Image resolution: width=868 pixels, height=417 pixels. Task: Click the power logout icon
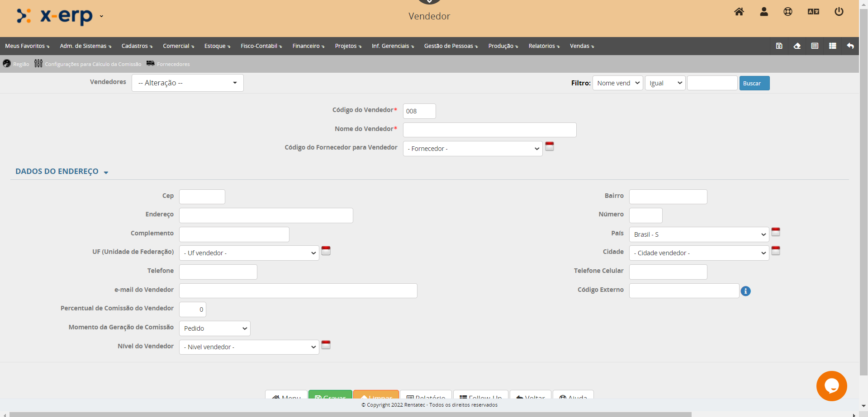[839, 12]
